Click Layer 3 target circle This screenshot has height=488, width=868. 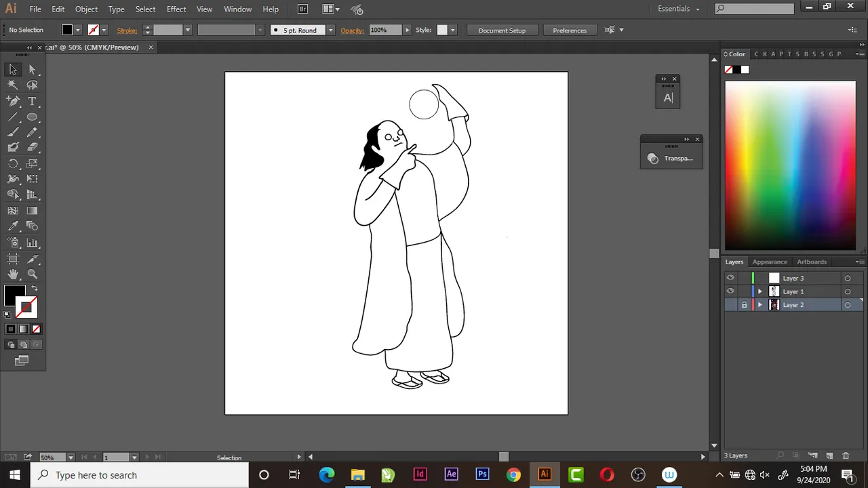click(x=847, y=278)
